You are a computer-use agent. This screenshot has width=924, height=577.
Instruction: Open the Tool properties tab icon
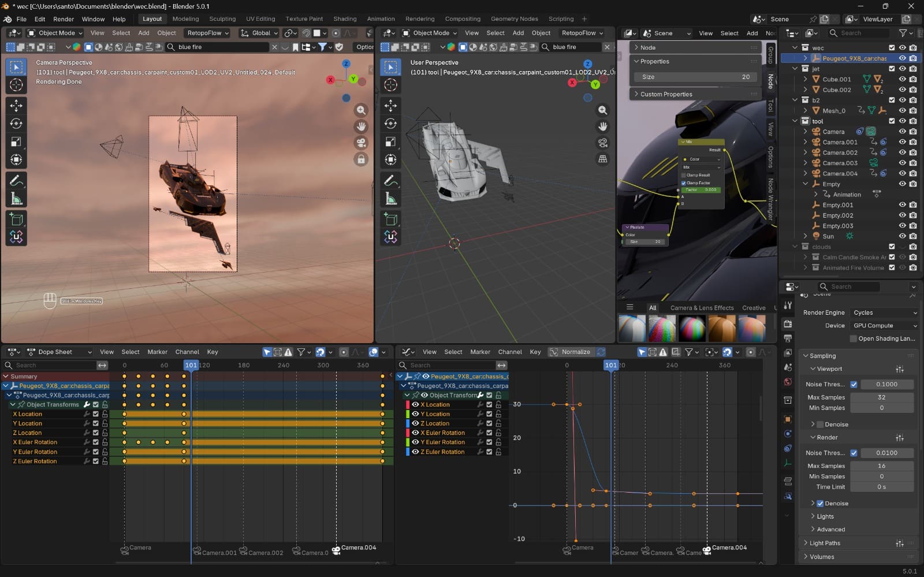click(x=788, y=305)
